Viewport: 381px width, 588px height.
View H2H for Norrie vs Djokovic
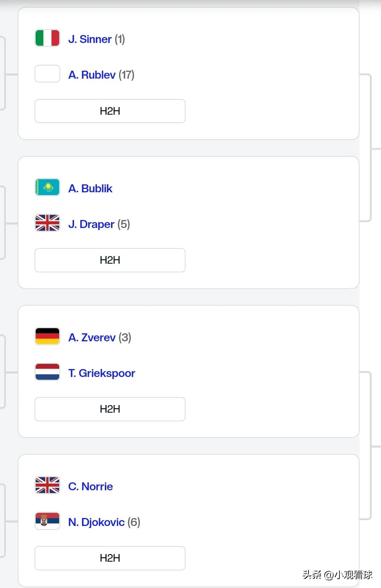tap(110, 558)
